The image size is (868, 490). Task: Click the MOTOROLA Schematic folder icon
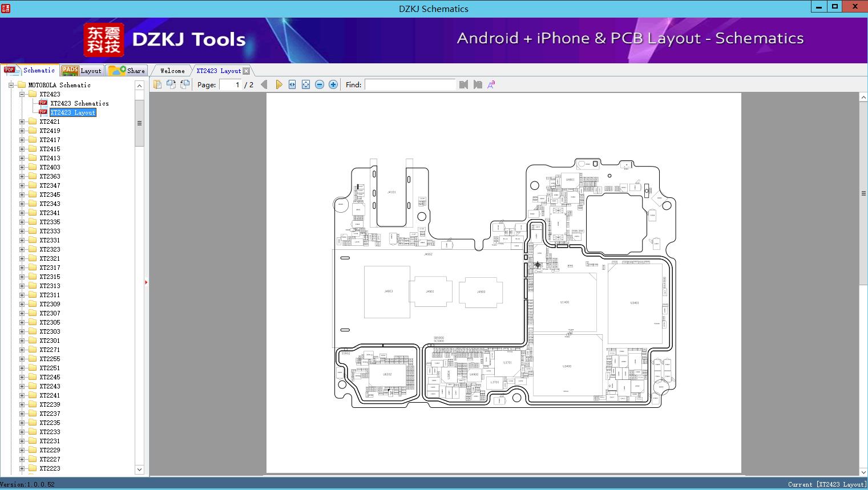pyautogui.click(x=22, y=85)
